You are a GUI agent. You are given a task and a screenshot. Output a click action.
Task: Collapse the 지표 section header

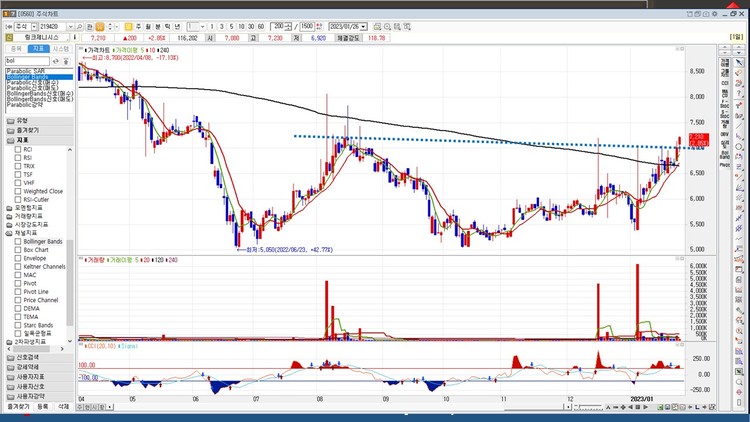pyautogui.click(x=40, y=140)
